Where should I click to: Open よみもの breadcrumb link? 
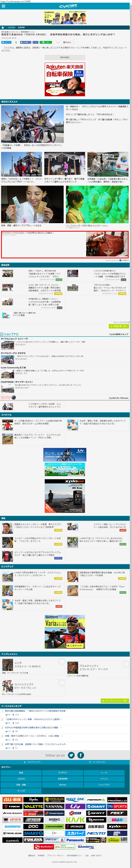11,28
